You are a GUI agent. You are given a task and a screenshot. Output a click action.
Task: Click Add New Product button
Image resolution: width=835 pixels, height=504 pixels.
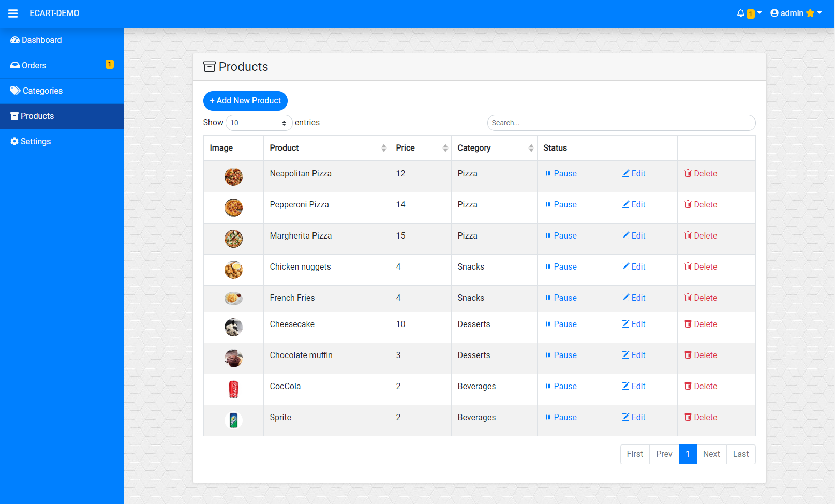coord(245,101)
